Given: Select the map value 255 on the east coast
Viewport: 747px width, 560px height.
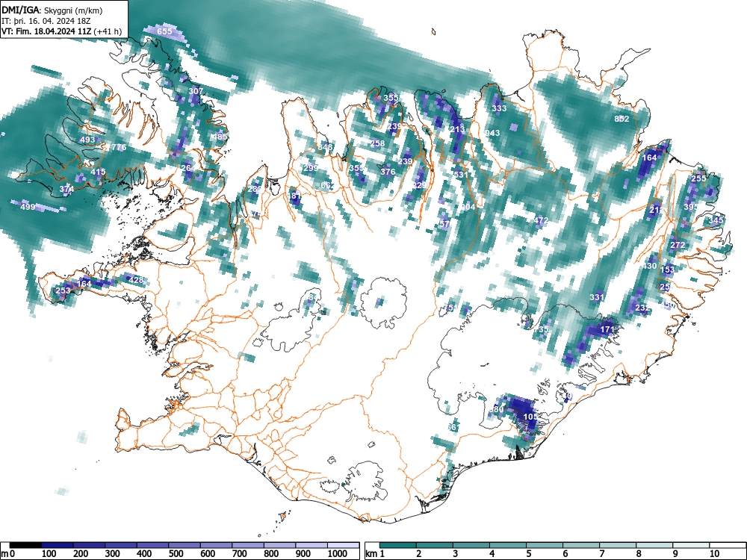Looking at the screenshot, I should [x=698, y=178].
